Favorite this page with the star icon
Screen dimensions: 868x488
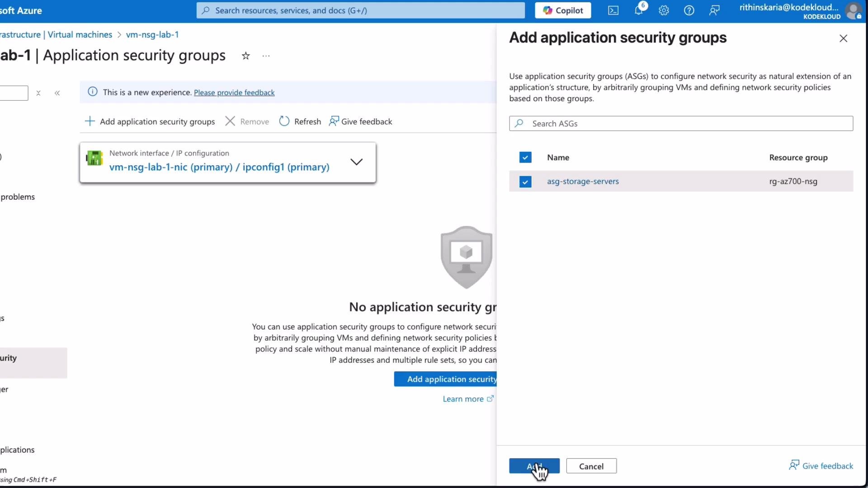[x=245, y=56]
